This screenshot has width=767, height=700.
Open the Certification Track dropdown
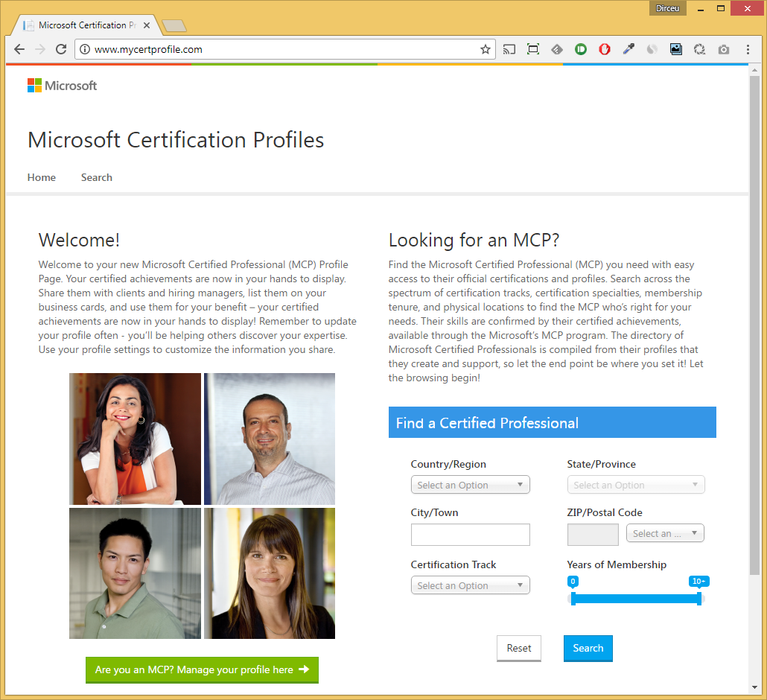470,585
